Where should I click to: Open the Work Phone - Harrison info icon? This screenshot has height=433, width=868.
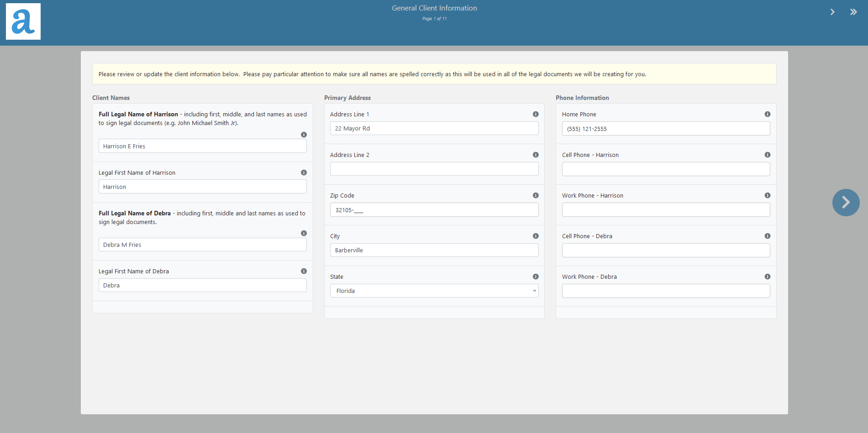click(x=768, y=195)
